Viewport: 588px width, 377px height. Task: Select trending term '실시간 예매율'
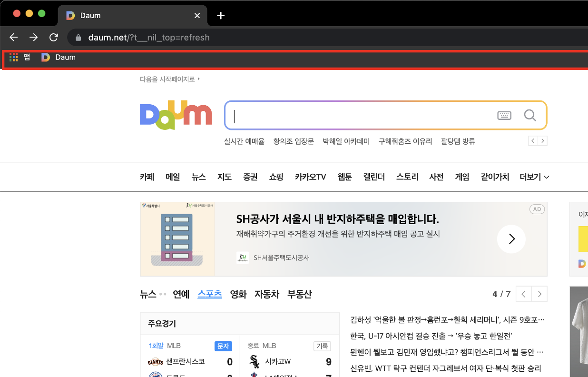coord(244,141)
